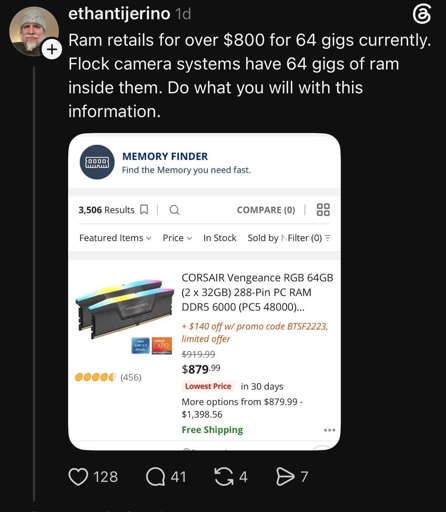Image resolution: width=446 pixels, height=512 pixels.
Task: Open the Filter (0) menu
Action: pyautogui.click(x=309, y=238)
